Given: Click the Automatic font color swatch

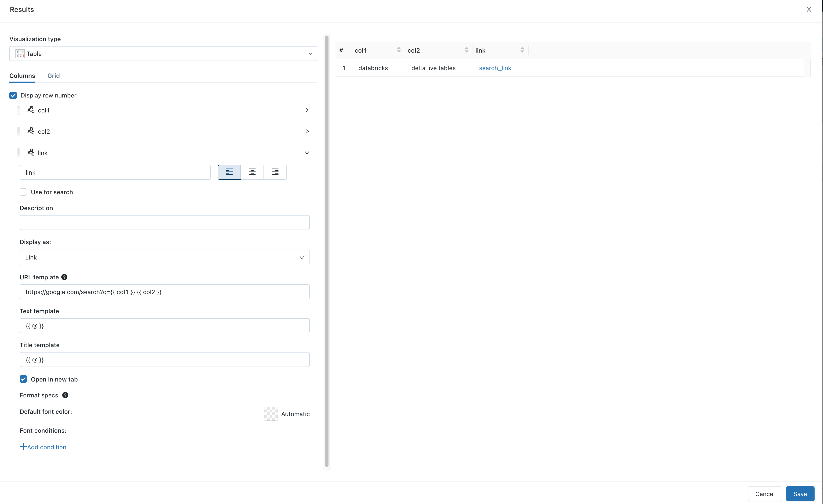Looking at the screenshot, I should [x=271, y=414].
